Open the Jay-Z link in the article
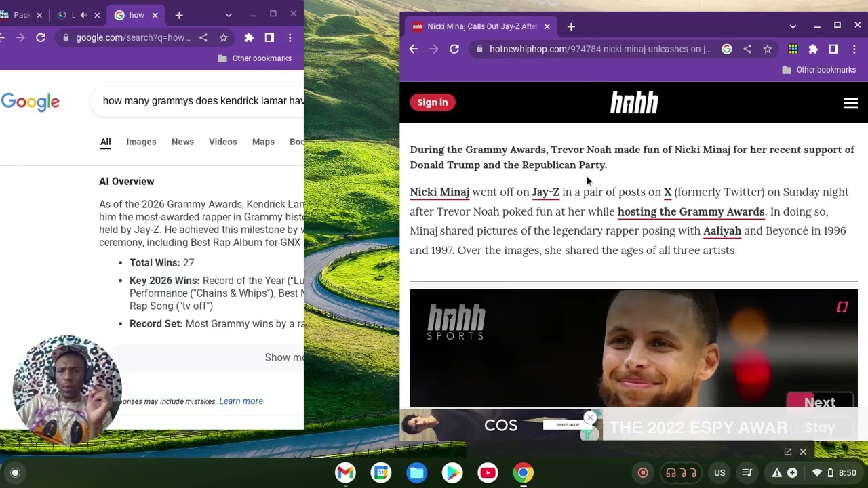 pyautogui.click(x=546, y=192)
